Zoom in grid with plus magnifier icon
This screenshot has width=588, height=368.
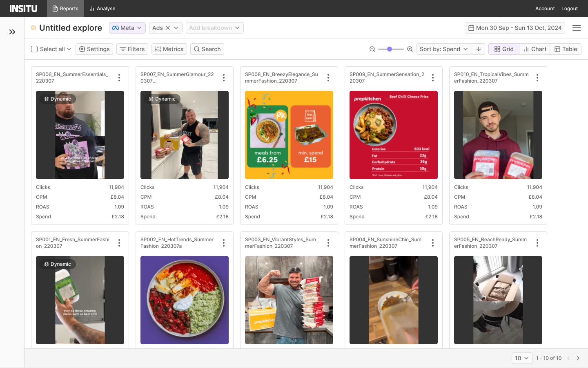click(410, 49)
